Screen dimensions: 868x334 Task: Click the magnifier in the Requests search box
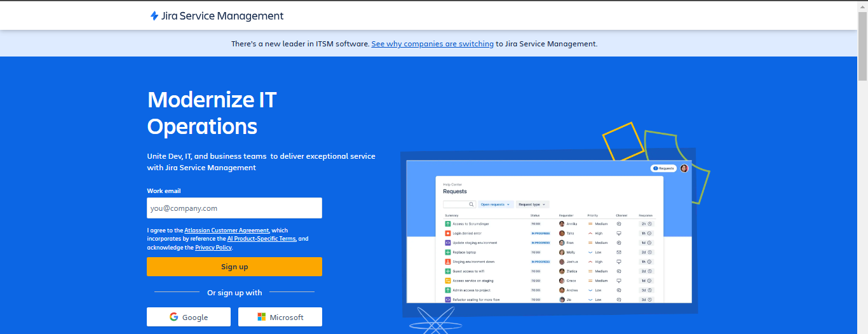tap(471, 204)
